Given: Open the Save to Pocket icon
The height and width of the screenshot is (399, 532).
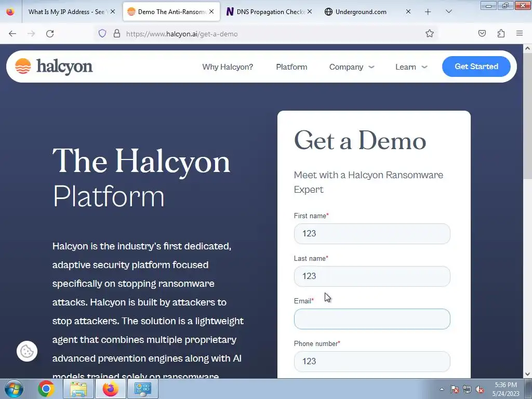Looking at the screenshot, I should coord(482,33).
